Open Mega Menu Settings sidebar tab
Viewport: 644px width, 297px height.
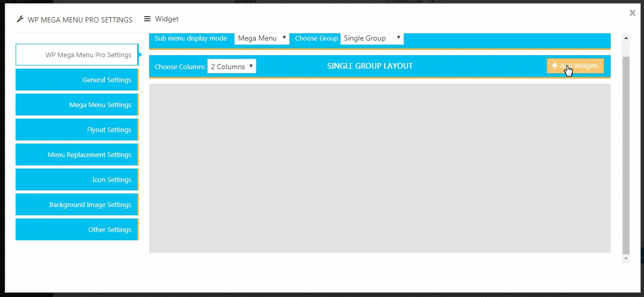(x=77, y=105)
